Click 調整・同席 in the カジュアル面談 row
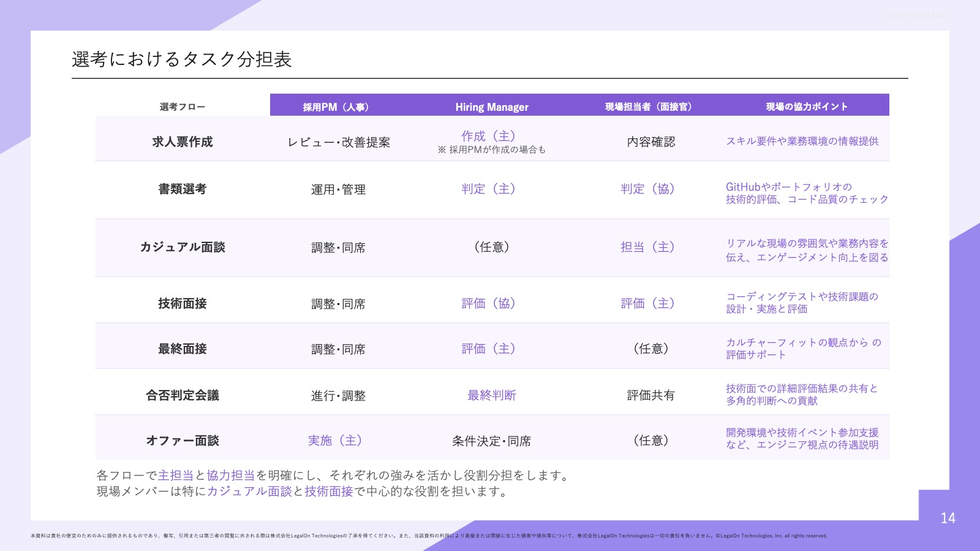Image resolution: width=980 pixels, height=551 pixels. (338, 248)
